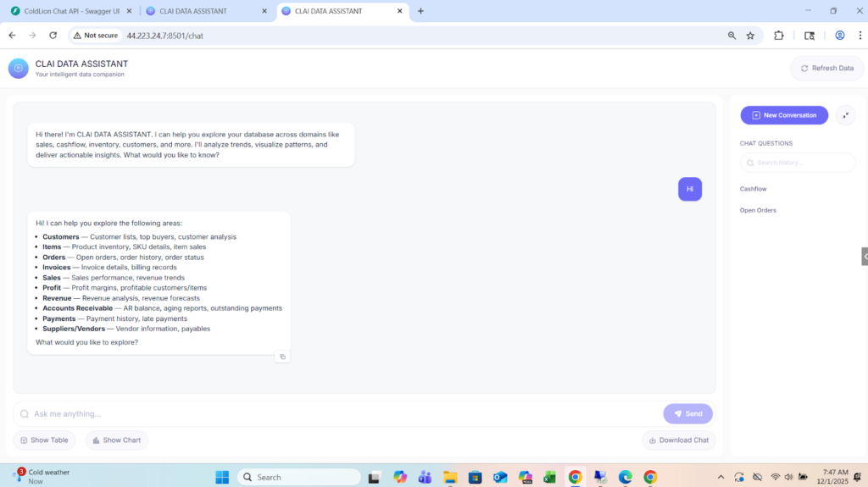Expand the right edge side panel handle

pyautogui.click(x=864, y=256)
